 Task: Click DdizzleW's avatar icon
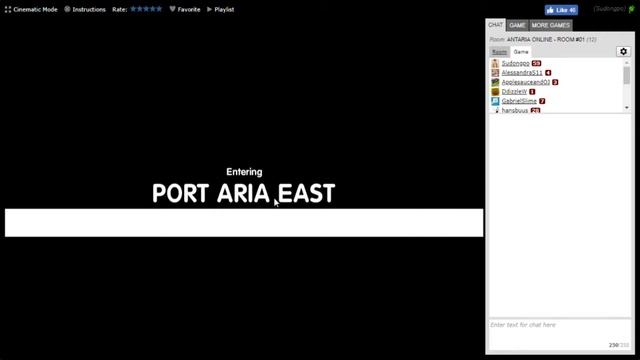(495, 91)
